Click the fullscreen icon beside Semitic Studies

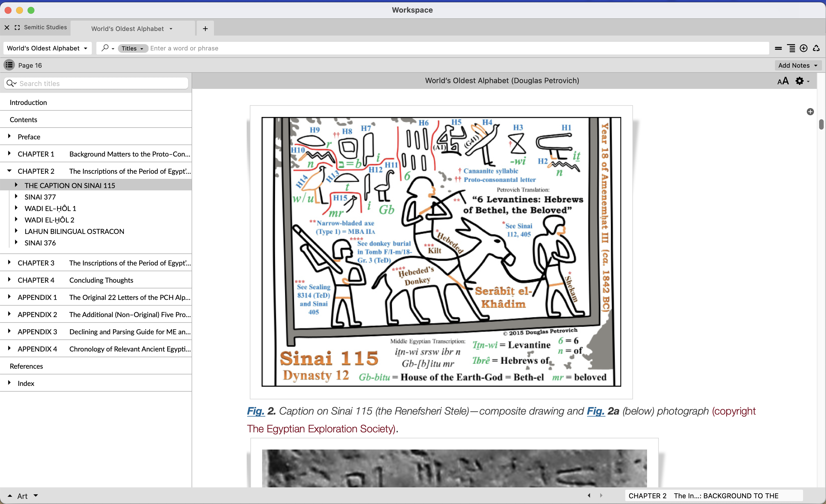tap(17, 28)
